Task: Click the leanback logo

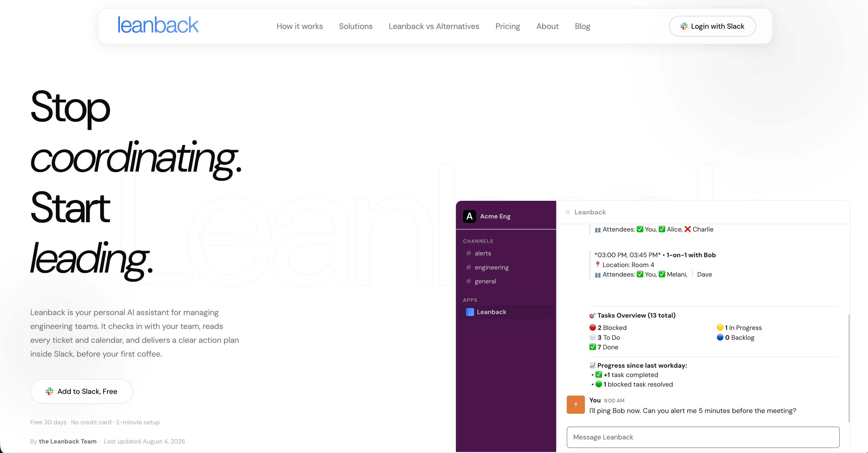Action: 158,25
